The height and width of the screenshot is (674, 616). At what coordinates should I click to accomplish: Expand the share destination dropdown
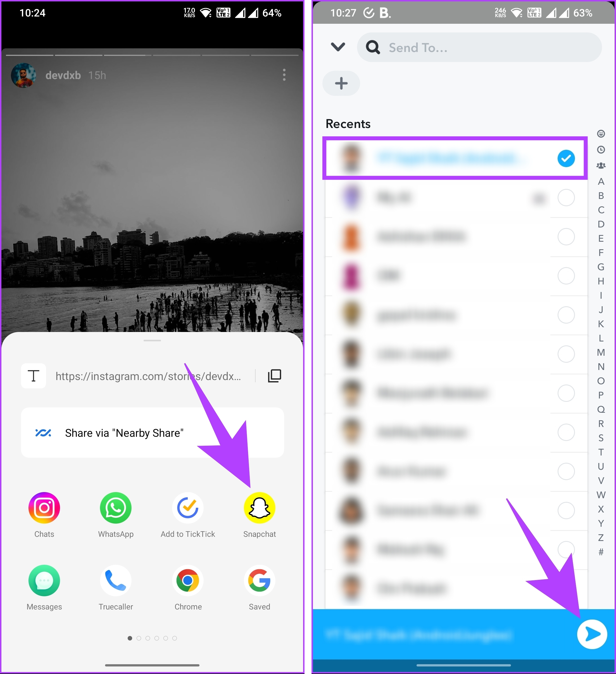(338, 47)
